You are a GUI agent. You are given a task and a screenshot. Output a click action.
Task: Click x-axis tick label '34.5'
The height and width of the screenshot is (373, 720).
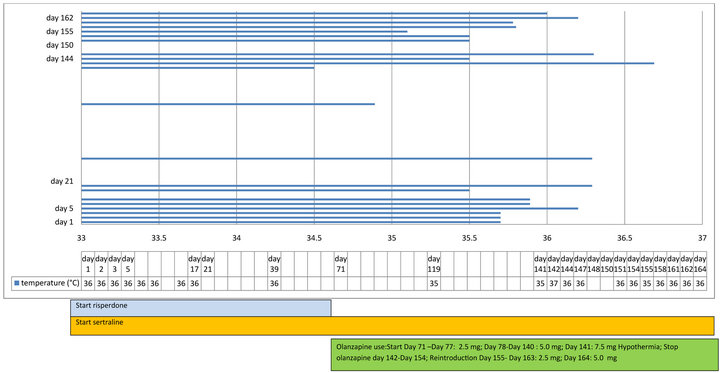point(314,238)
